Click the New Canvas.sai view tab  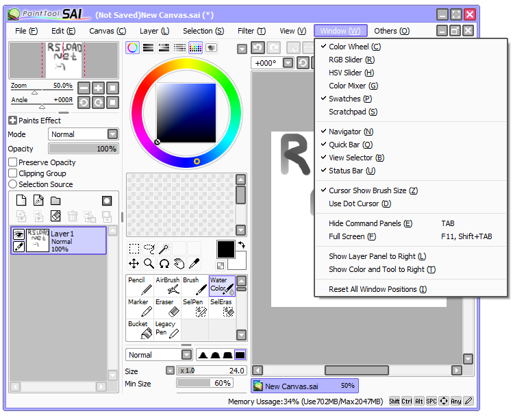coord(305,386)
